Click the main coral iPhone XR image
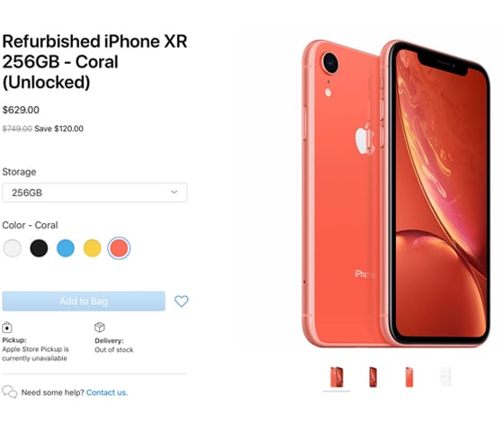 396,193
